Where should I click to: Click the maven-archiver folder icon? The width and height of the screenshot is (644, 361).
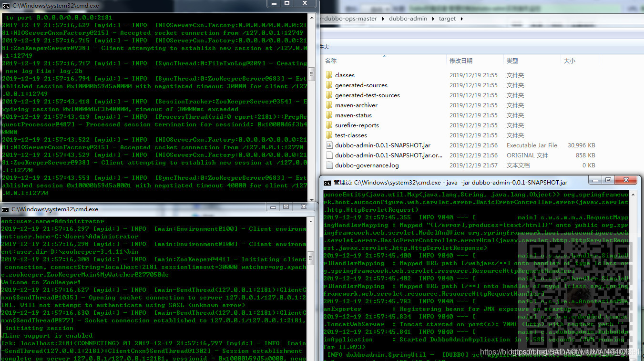[x=329, y=105]
